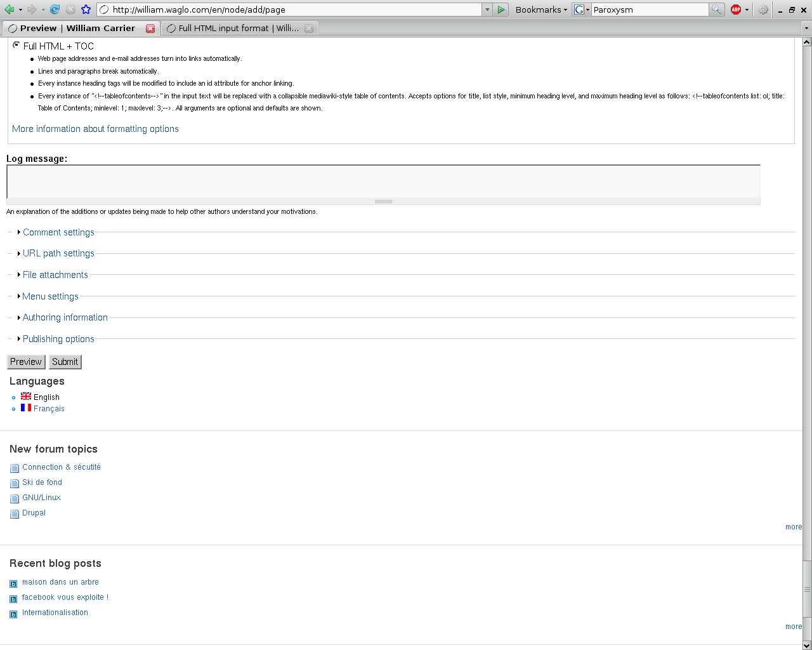812x650 pixels.
Task: Follow the More information about formatting options link
Action: [x=95, y=129]
